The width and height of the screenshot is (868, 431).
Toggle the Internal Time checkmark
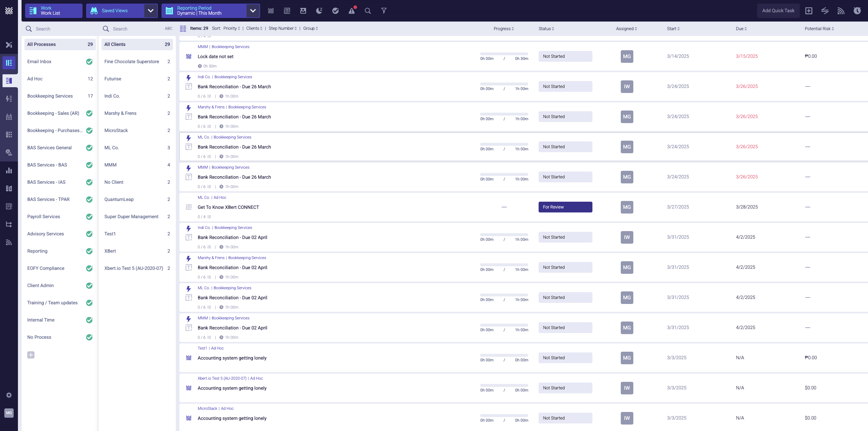pyautogui.click(x=89, y=320)
